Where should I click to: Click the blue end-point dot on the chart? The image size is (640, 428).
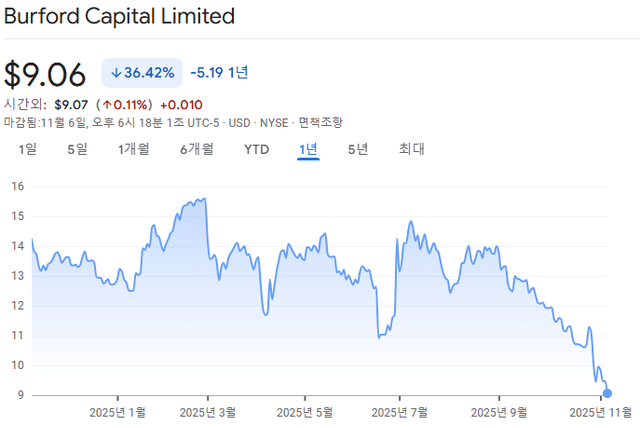coord(608,393)
